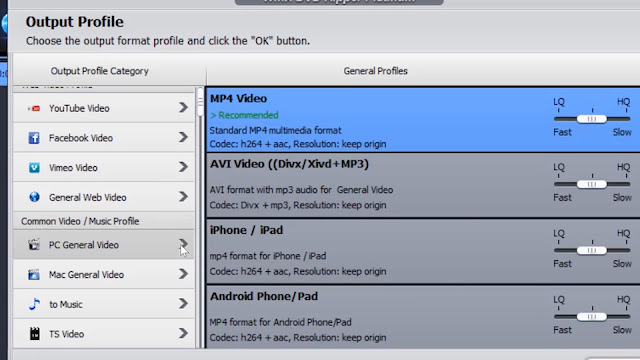Expand the Mac General Video arrow
Screen dimensions: 640x360
coord(183,274)
